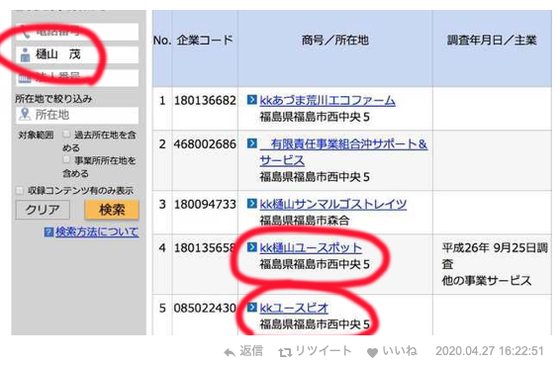Click the クリア button

pos(42,210)
